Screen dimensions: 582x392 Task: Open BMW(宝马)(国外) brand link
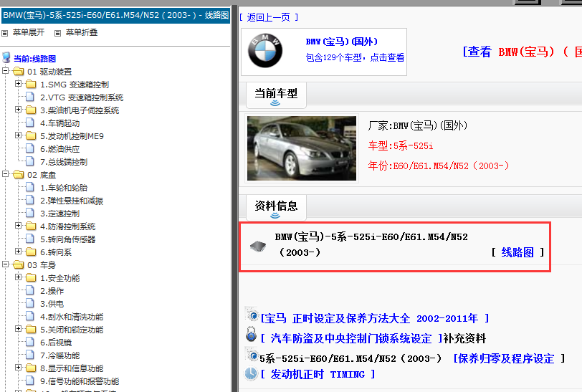click(x=342, y=42)
